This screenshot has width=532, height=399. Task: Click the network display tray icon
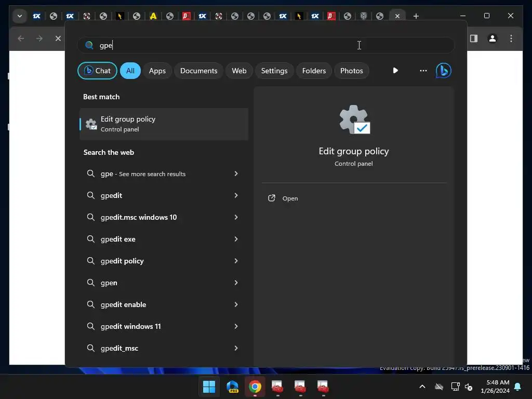click(x=455, y=387)
